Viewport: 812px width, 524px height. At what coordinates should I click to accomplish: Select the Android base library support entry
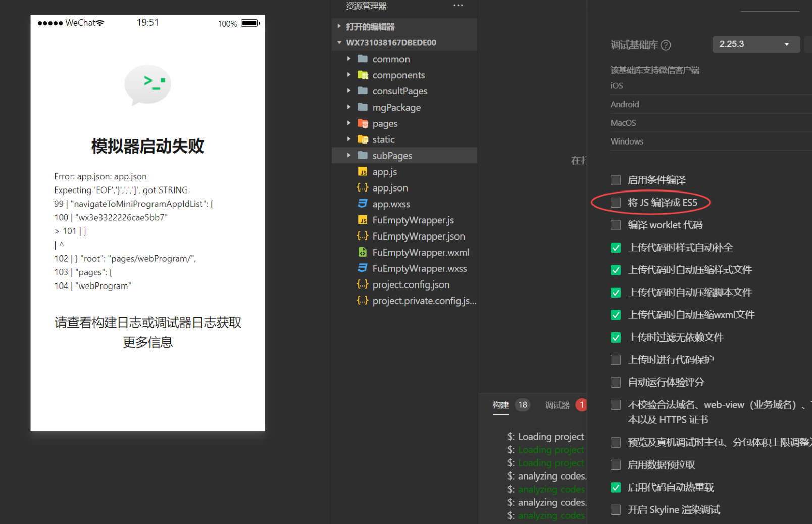(625, 104)
